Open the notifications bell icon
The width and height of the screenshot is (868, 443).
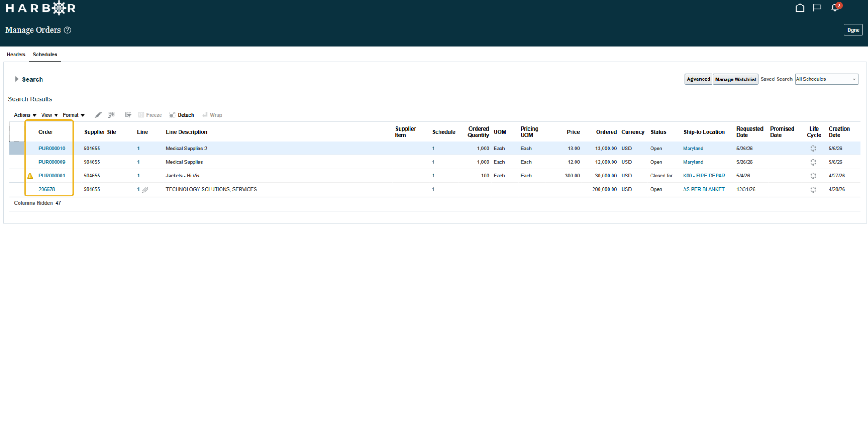(835, 8)
